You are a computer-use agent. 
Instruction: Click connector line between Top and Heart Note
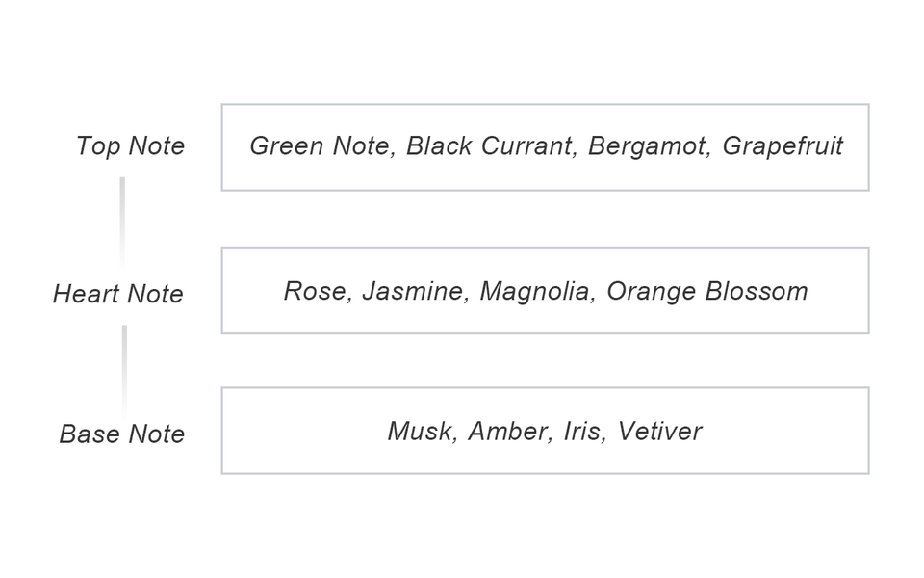click(122, 220)
